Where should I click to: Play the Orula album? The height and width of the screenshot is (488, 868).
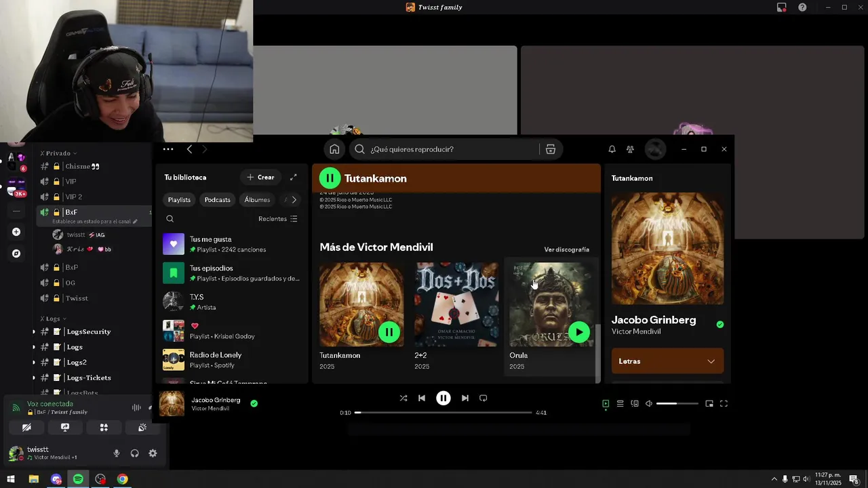tap(579, 332)
